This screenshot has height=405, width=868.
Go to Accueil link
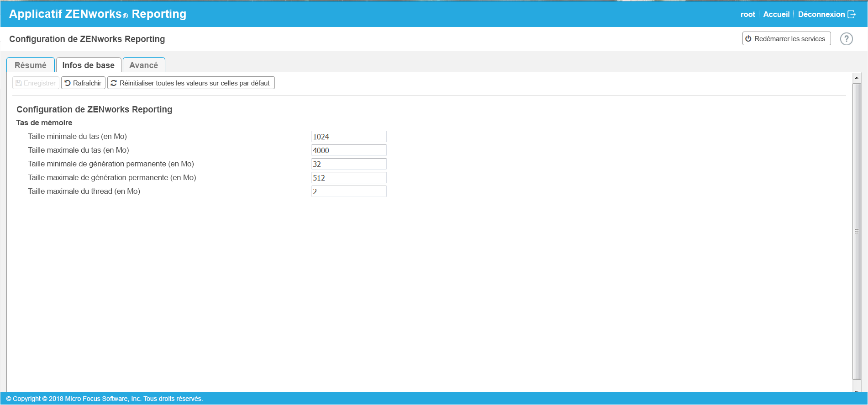click(x=776, y=15)
